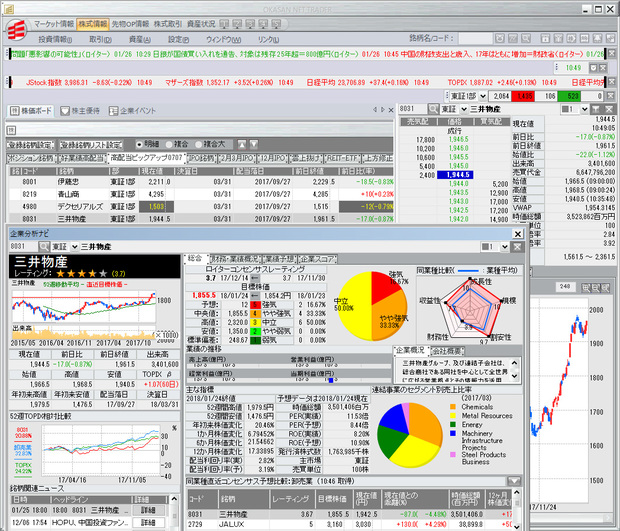The height and width of the screenshot is (531, 620).
Task: Click the Okasan red logo icon
Action: point(16,30)
